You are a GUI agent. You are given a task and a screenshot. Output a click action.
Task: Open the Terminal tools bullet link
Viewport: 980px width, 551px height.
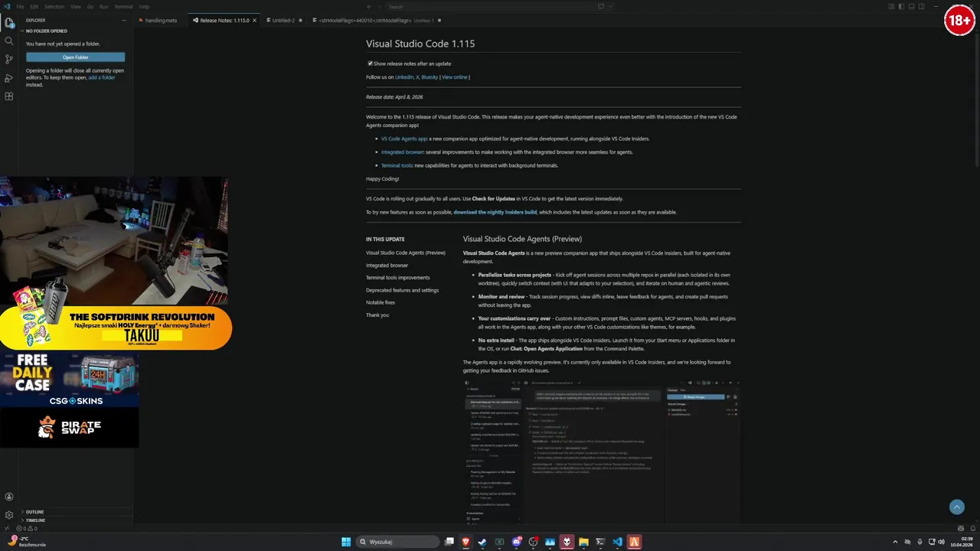point(397,165)
